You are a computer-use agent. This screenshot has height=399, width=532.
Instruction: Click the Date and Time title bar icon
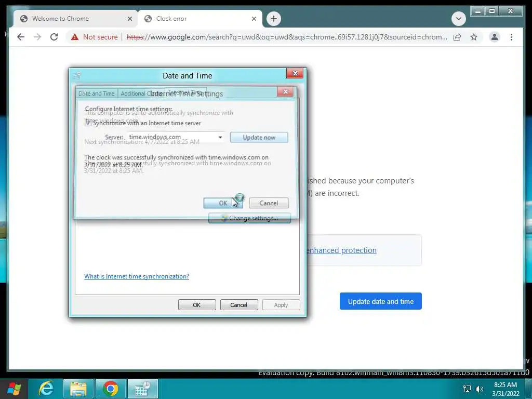click(x=77, y=75)
